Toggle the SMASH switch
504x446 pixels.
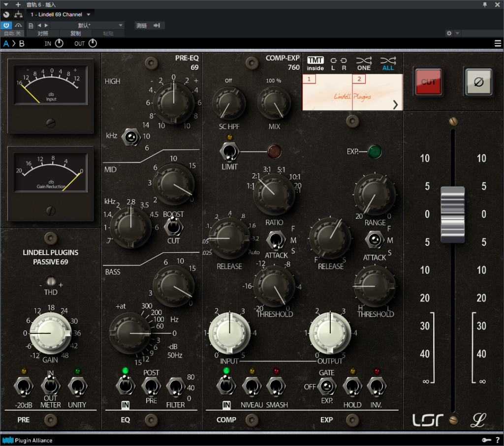point(276,387)
